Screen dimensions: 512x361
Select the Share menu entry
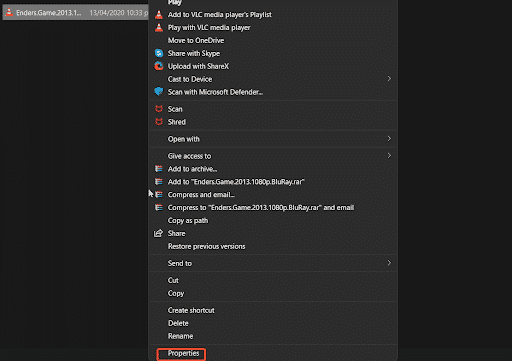(176, 234)
